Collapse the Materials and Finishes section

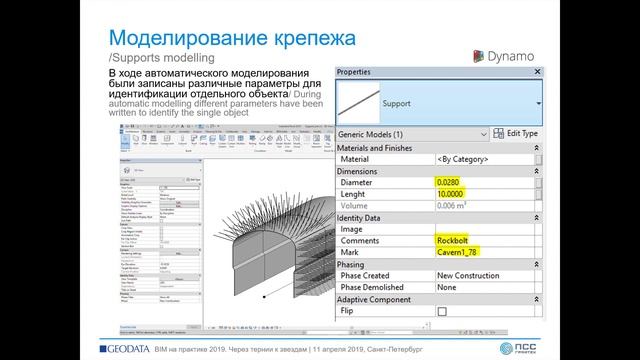[x=537, y=148]
